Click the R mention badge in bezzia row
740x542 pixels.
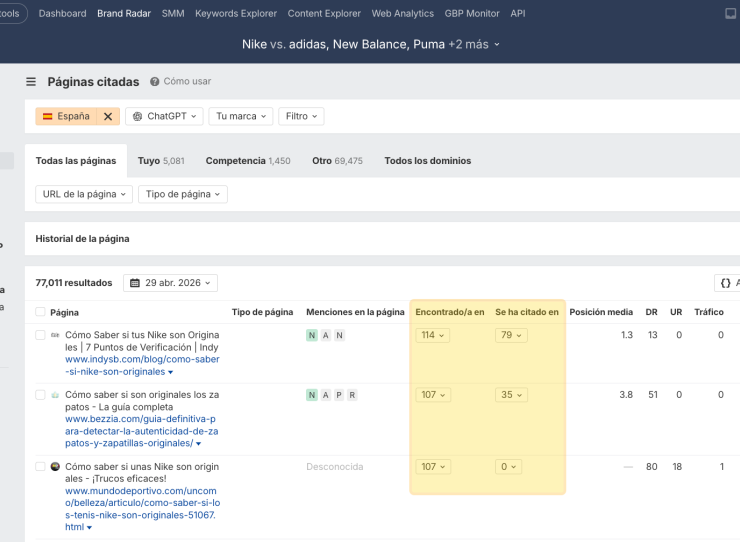pos(352,395)
